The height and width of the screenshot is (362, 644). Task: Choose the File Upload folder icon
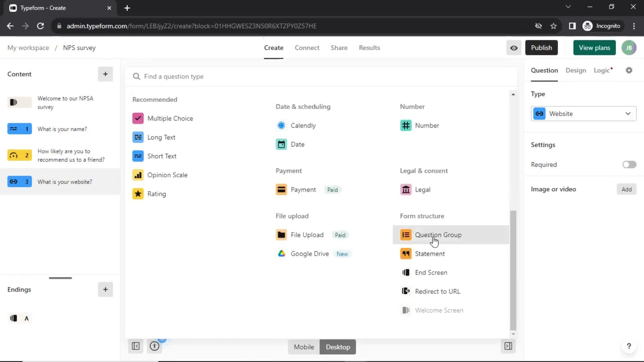(x=281, y=235)
